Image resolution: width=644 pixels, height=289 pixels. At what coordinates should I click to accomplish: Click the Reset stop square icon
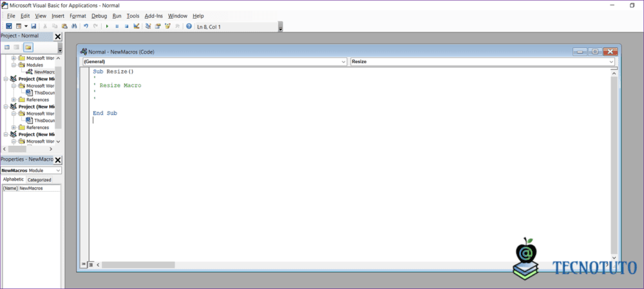click(x=126, y=26)
